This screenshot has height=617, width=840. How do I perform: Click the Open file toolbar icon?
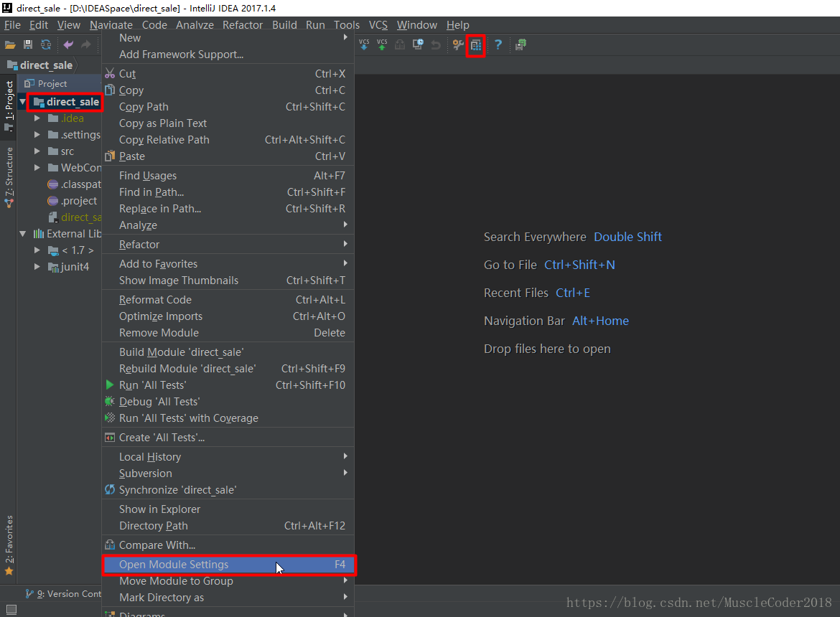[10, 45]
